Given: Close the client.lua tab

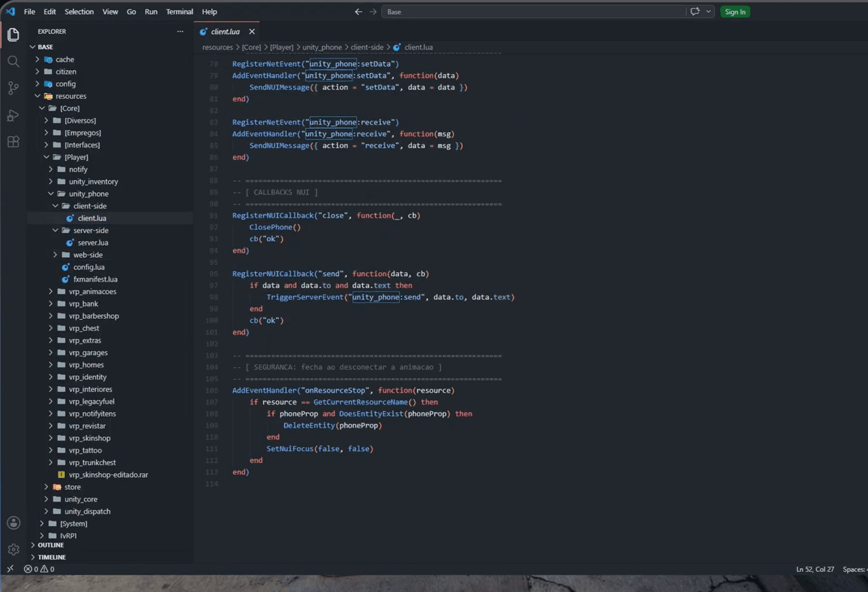Looking at the screenshot, I should (252, 32).
